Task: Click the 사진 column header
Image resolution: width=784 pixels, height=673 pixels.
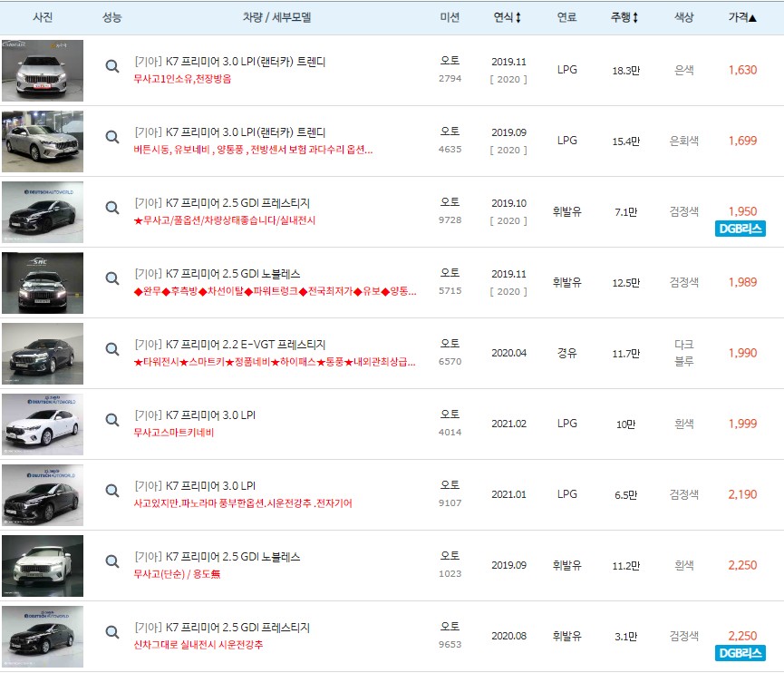Action: pos(43,17)
